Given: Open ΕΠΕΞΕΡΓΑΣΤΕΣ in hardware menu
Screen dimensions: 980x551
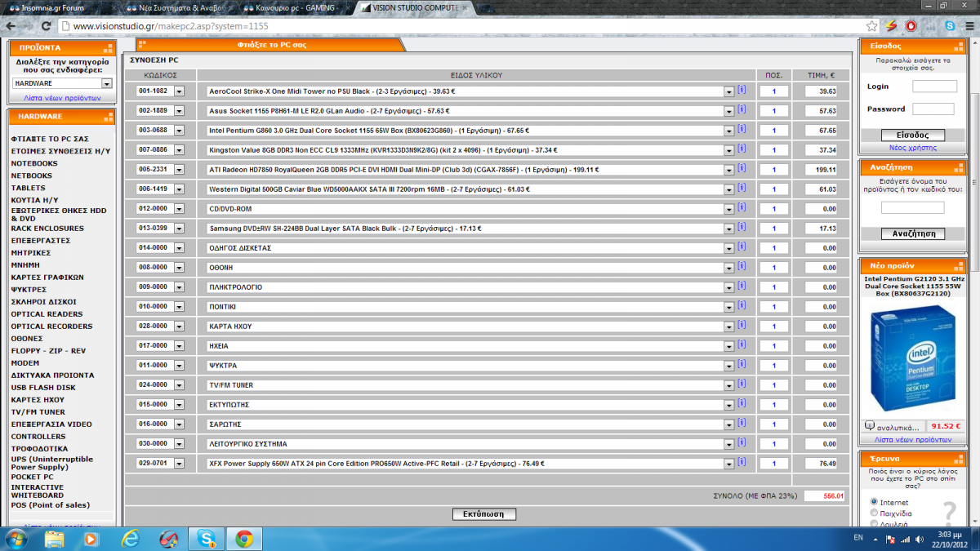Looking at the screenshot, I should coord(41,241).
